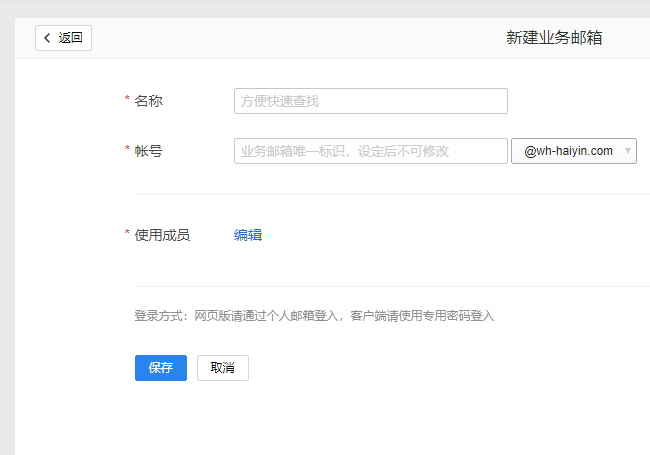650x455 pixels.
Task: Click the 编辑 link for members
Action: (x=248, y=235)
